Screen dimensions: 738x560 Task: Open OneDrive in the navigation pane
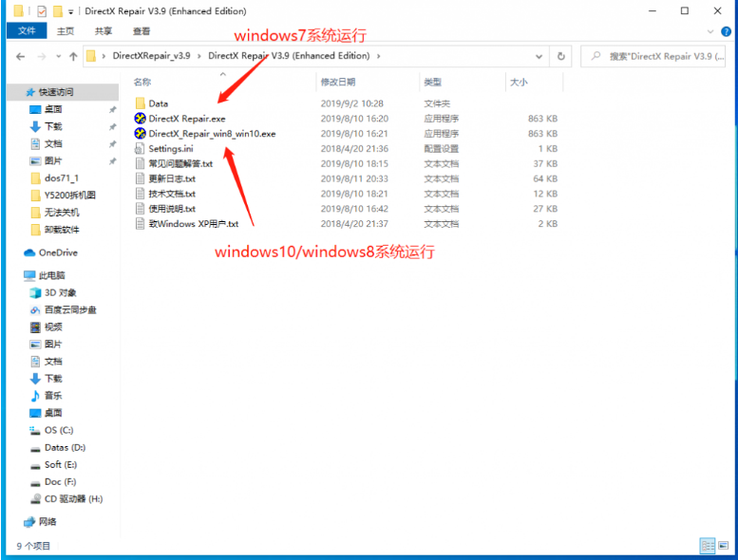pos(57,252)
